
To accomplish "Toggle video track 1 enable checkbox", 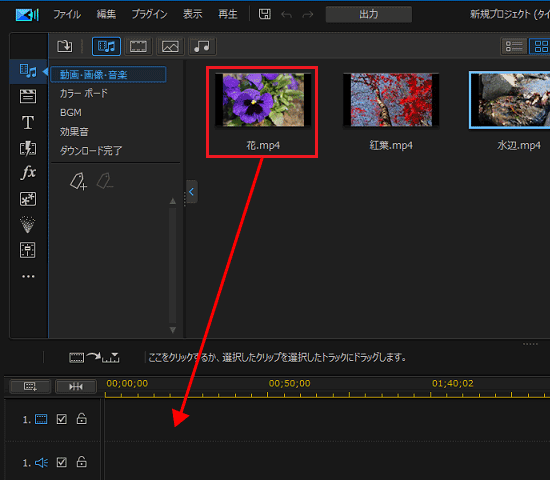I will 62,419.
